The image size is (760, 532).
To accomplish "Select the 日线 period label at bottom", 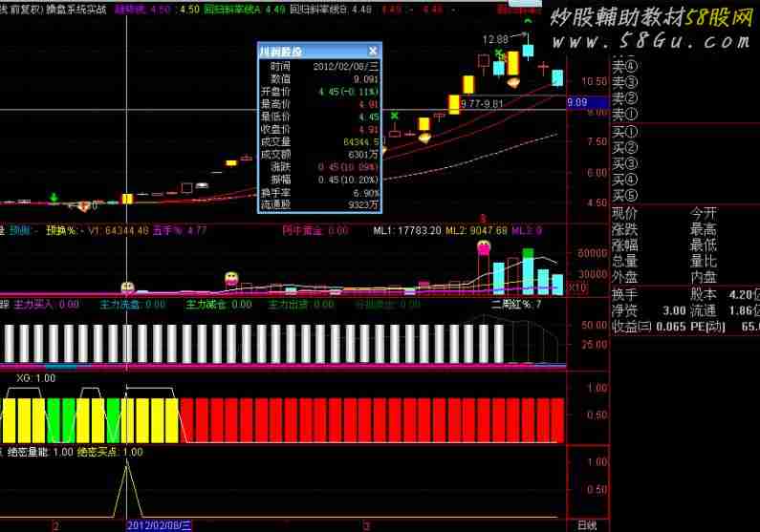I will (587, 525).
